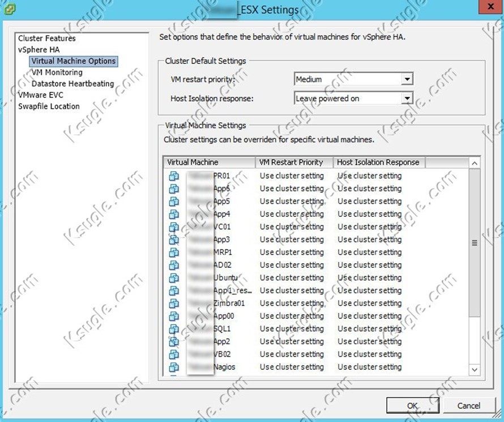Click the VM icon beside PR01
The width and height of the screenshot is (504, 422).
click(x=174, y=176)
